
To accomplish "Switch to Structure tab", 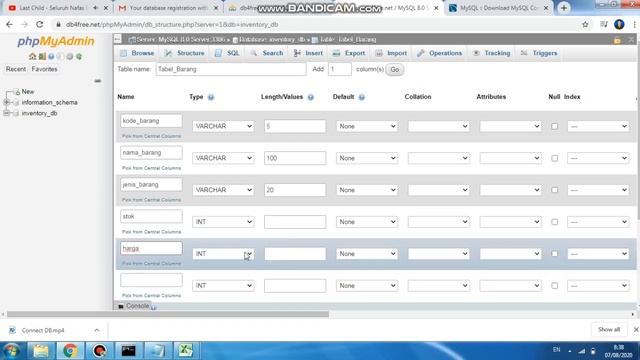I will click(184, 53).
